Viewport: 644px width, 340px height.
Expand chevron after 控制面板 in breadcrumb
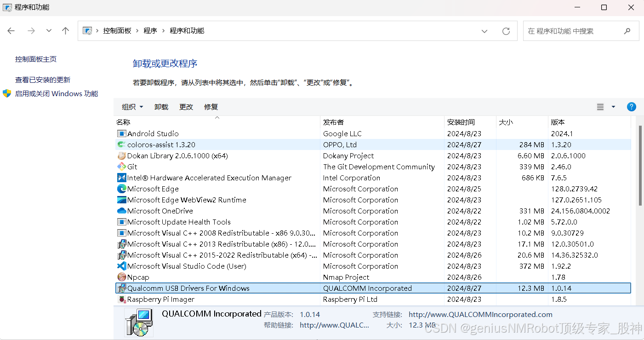point(137,31)
